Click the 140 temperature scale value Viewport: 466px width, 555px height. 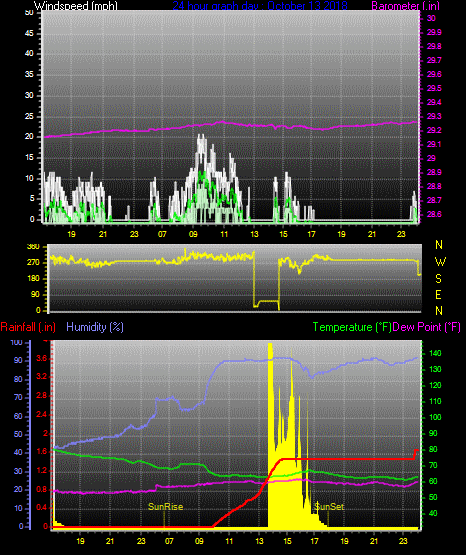(x=435, y=353)
